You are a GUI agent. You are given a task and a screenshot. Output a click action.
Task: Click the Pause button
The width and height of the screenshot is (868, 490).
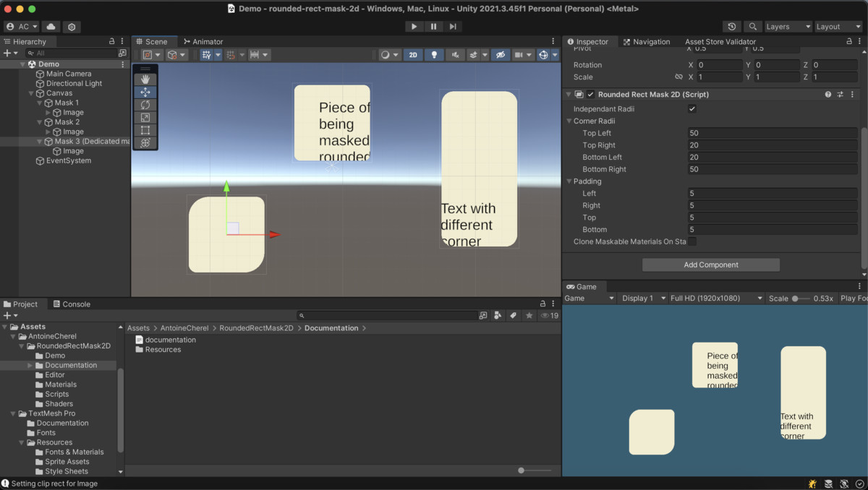point(433,27)
